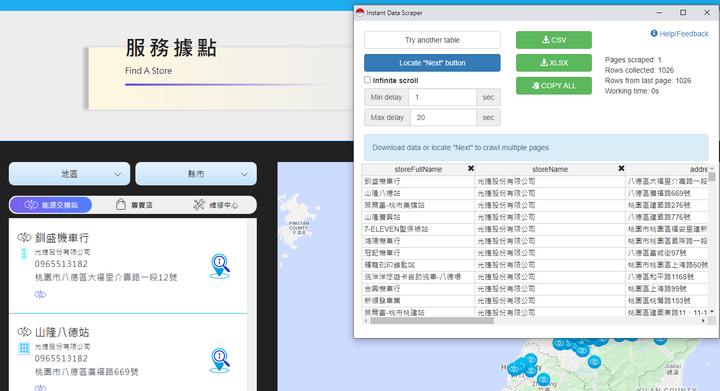
Task: Enable the Infinite scroll checkbox
Action: click(x=367, y=80)
